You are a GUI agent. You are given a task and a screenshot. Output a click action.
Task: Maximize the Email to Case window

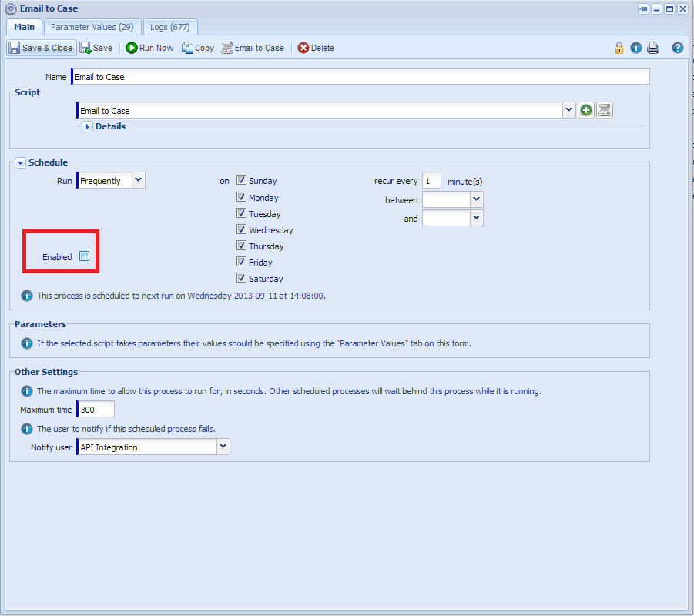click(669, 8)
